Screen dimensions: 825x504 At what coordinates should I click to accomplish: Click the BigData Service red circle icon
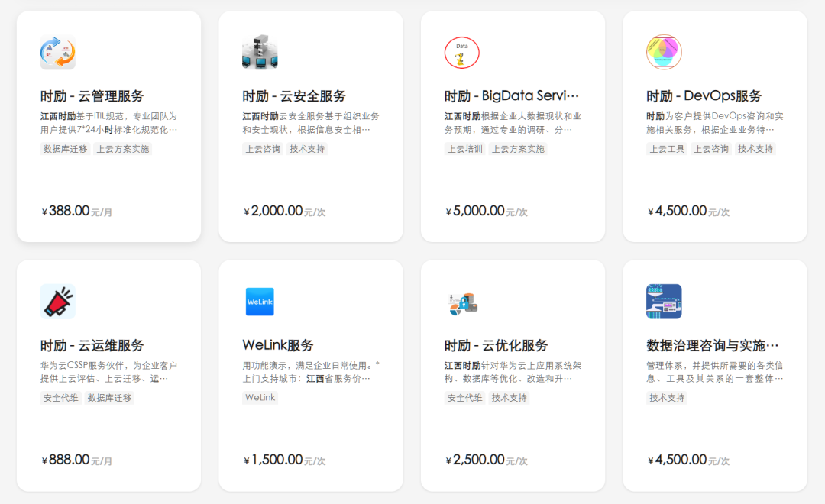tap(462, 53)
